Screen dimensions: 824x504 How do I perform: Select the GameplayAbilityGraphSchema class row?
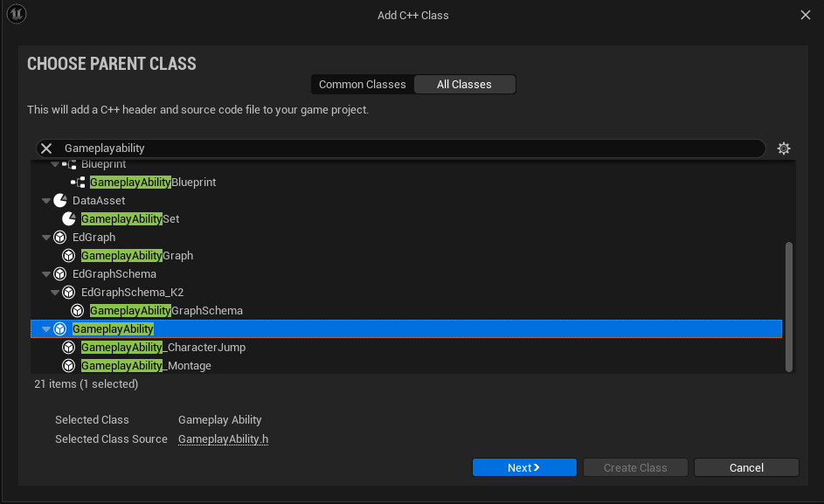pos(406,311)
